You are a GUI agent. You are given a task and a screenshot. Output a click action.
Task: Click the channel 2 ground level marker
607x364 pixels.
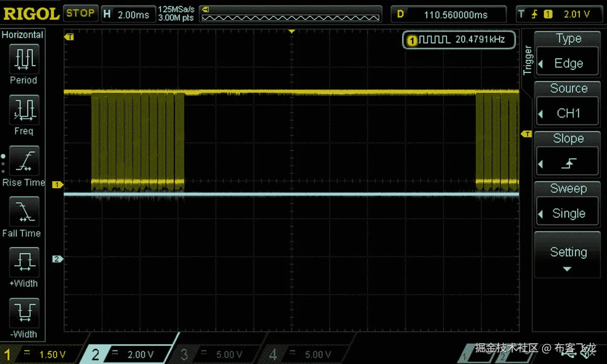(x=57, y=259)
